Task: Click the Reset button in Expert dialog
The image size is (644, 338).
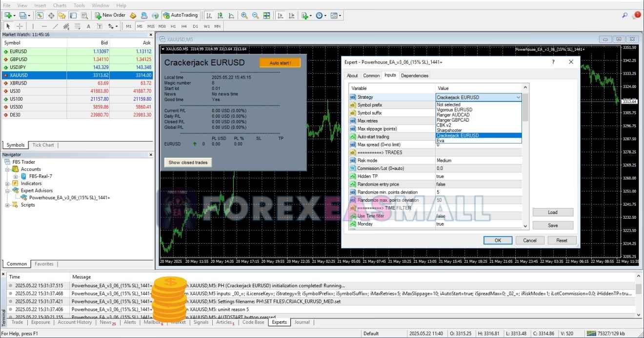Action: (562, 240)
